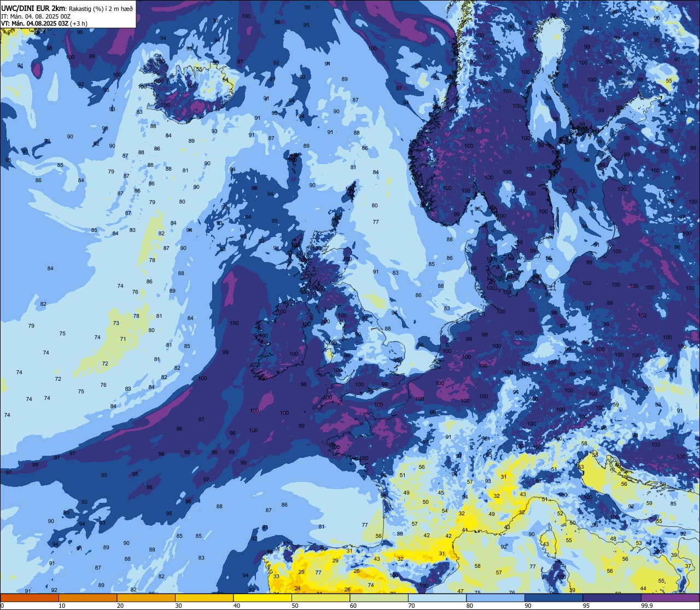Click the 50–60 pale yellow legend swatch
Viewport: 700px width, 610px height.
point(320,597)
